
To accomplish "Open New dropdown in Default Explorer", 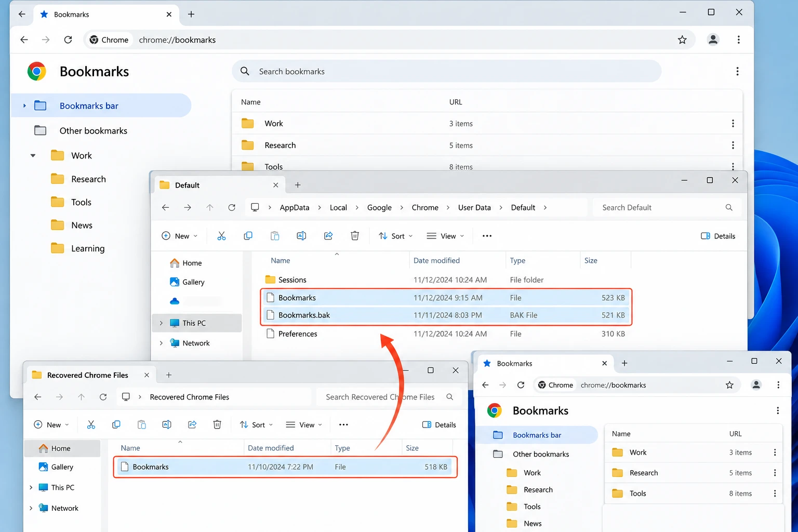I will [179, 236].
